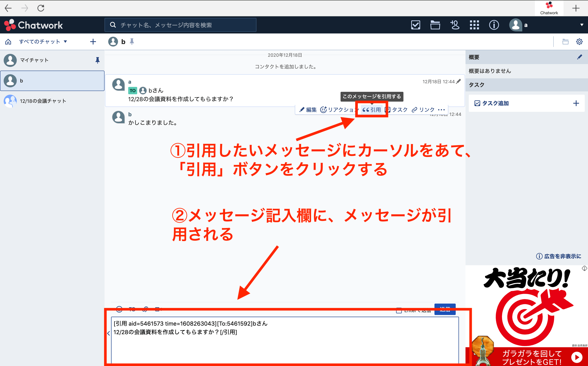The image size is (588, 366).
Task: Select the Chatwork browser tab
Action: pos(549,8)
